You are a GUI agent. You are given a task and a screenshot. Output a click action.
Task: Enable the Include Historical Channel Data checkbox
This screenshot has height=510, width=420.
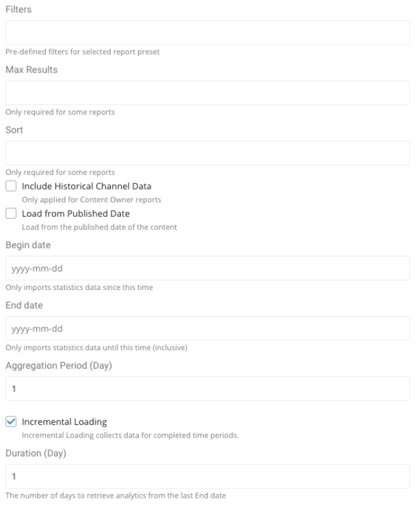11,186
